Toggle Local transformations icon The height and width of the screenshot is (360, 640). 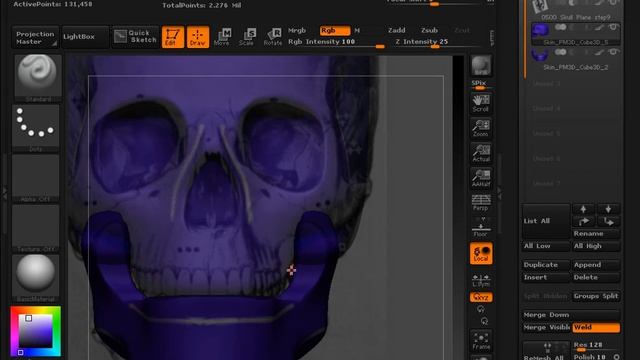point(481,253)
